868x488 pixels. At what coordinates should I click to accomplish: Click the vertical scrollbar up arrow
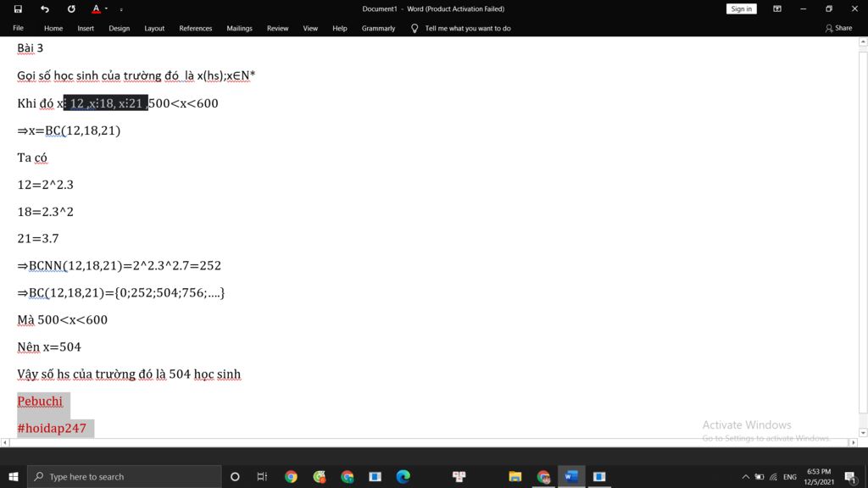pyautogui.click(x=863, y=42)
